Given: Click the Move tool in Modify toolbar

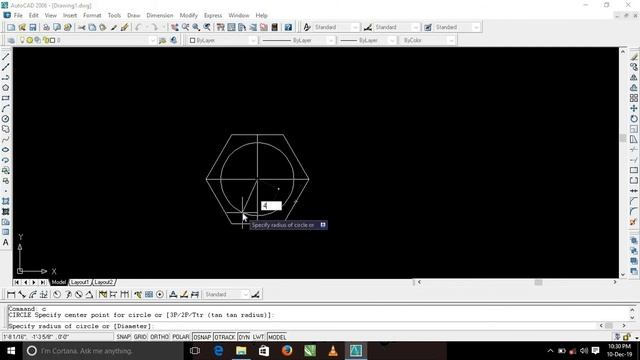Looking at the screenshot, I should coord(633,108).
